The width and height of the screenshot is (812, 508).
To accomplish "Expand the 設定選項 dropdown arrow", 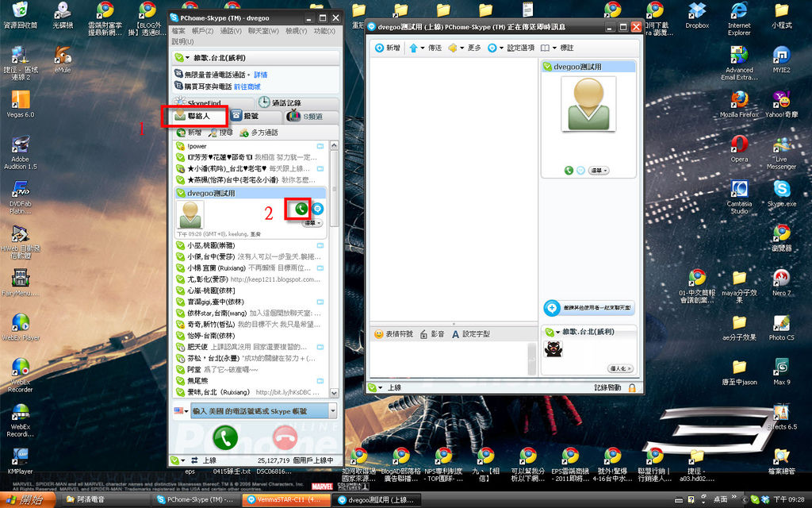I will [501, 48].
